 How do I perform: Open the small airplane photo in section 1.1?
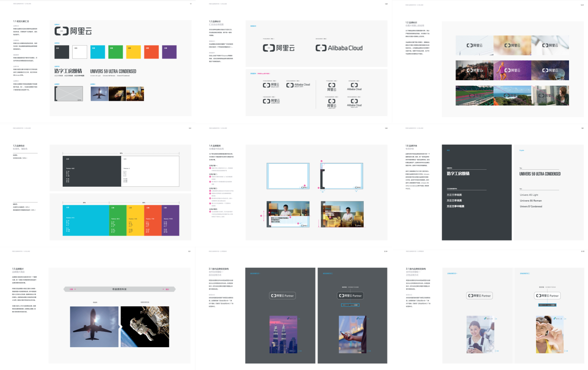[x=99, y=94]
